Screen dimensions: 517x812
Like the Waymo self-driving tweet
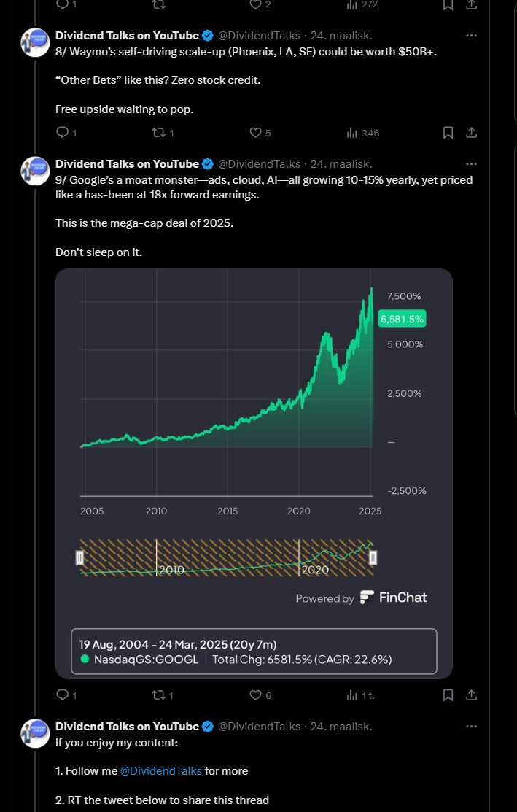click(260, 133)
